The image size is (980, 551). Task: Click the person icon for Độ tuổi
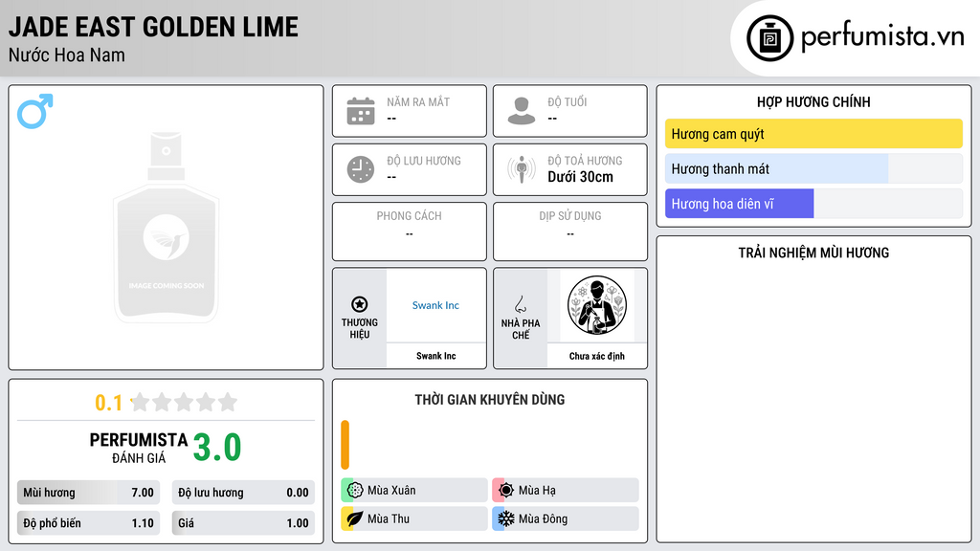coord(522,111)
